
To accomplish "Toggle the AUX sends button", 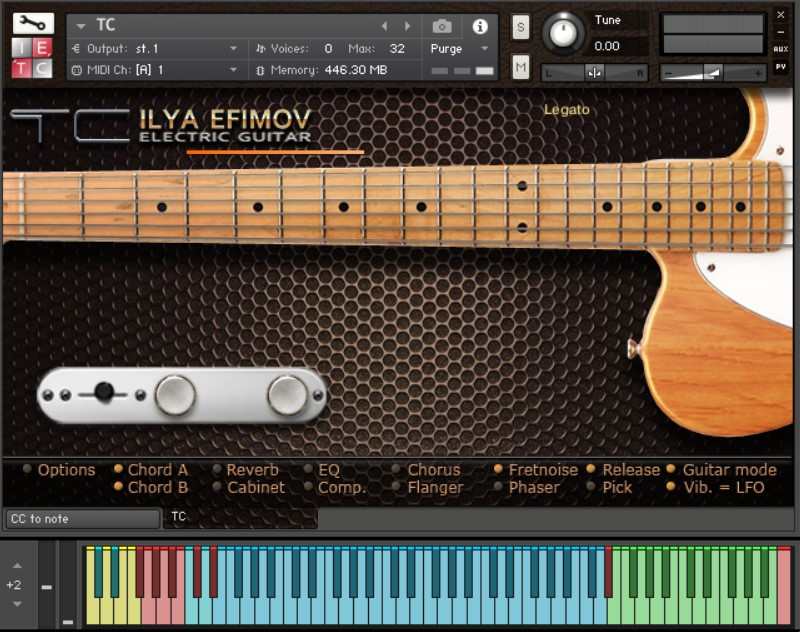I will coord(781,49).
